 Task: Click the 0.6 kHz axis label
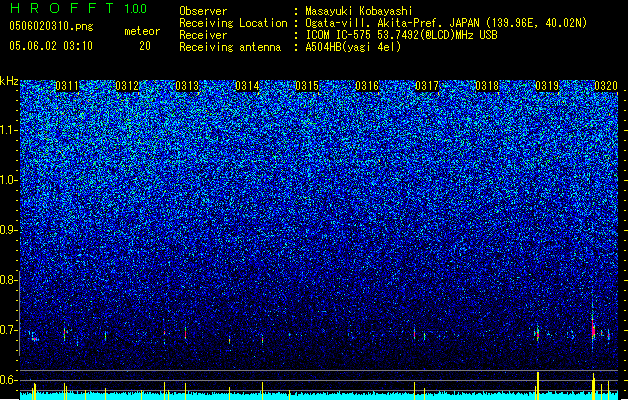(x=9, y=380)
